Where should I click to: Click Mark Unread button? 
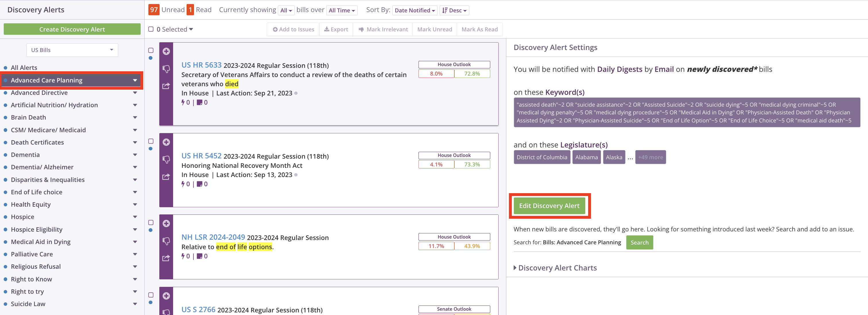click(x=435, y=29)
